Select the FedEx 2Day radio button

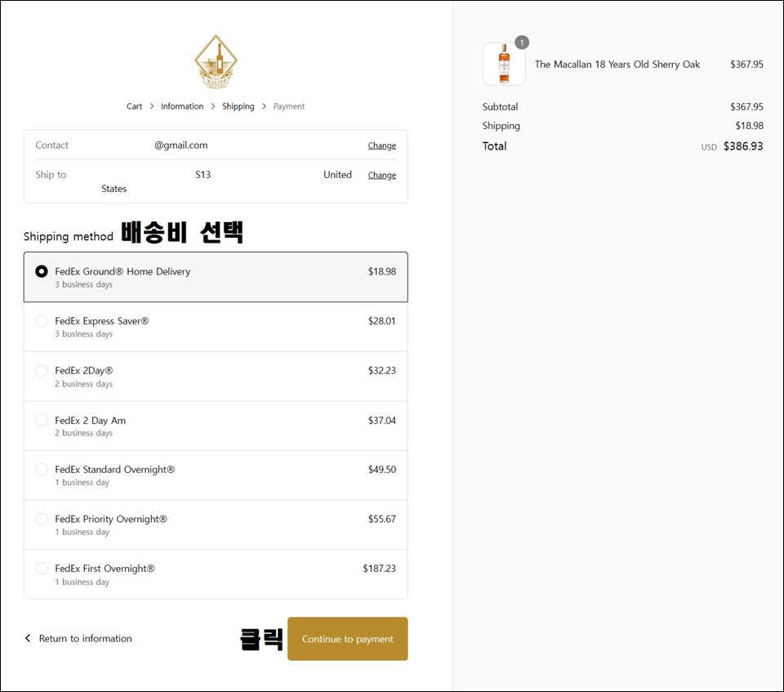point(42,370)
